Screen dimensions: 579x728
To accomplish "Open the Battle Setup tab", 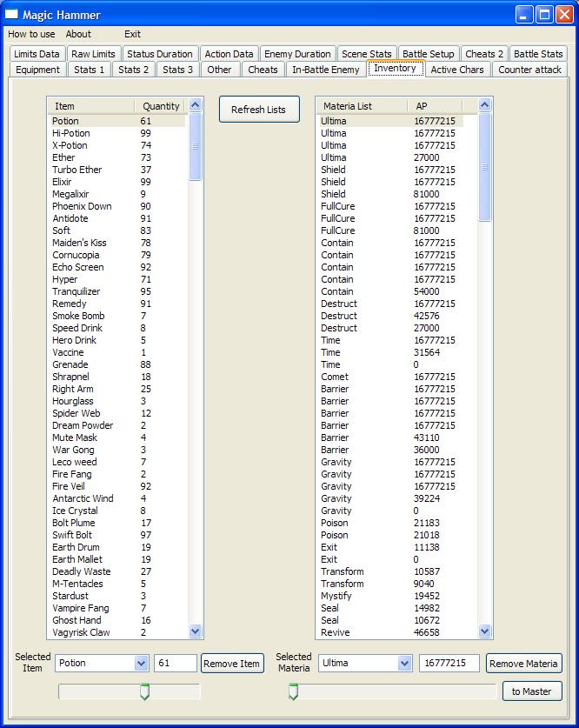I will coord(429,54).
